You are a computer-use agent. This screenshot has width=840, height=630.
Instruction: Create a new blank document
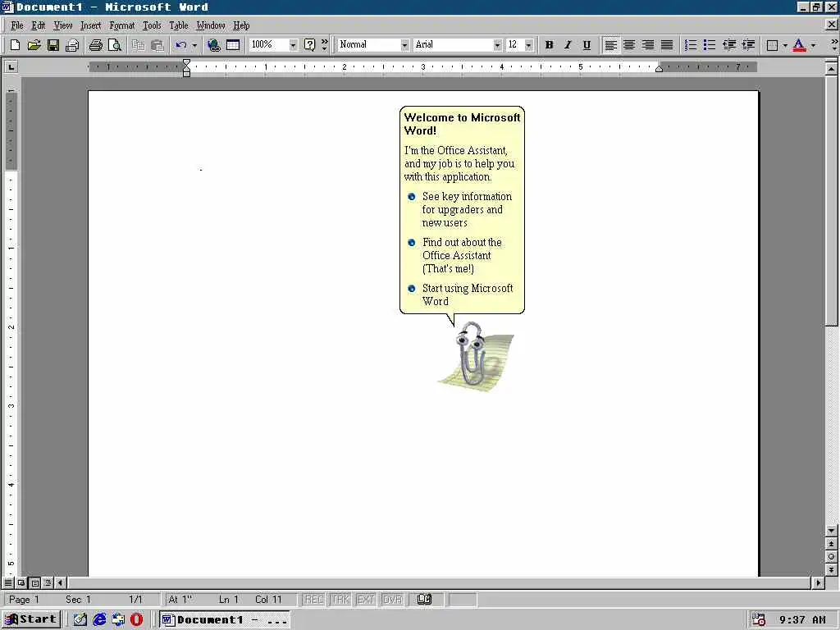pos(15,45)
